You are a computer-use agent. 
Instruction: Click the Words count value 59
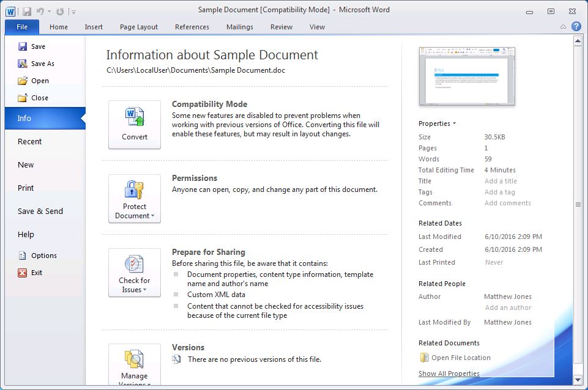click(488, 159)
